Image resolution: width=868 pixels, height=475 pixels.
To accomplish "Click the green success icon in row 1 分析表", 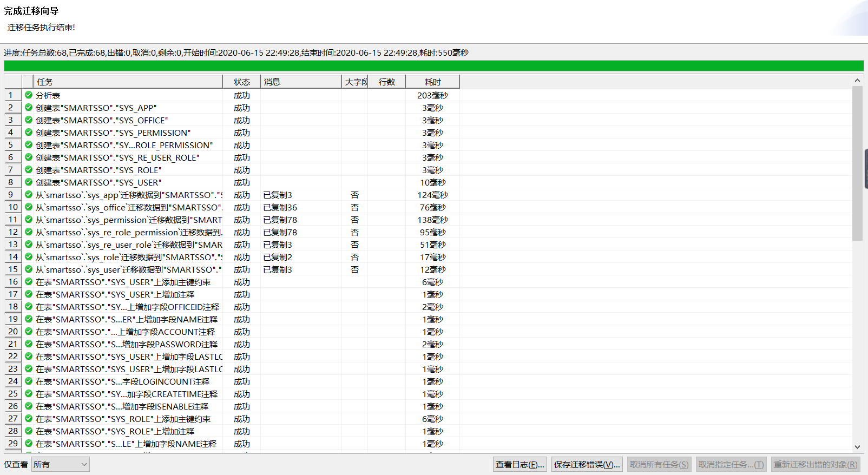I will point(29,95).
